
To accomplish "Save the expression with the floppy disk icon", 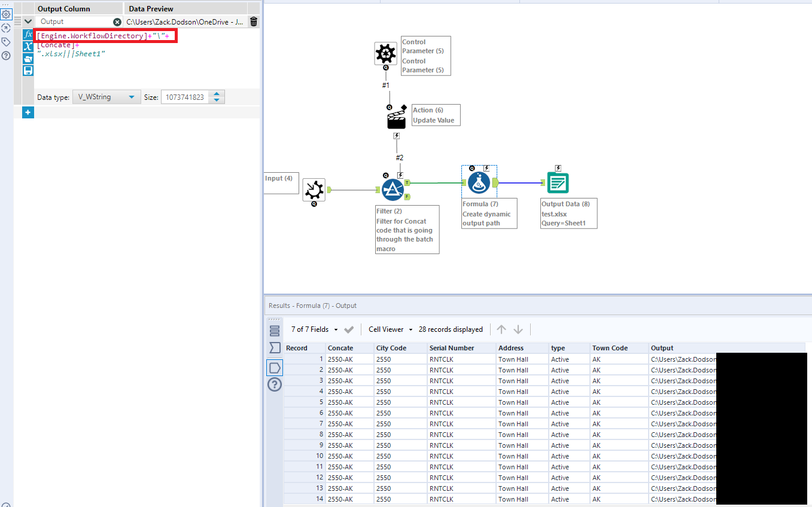I will coord(28,71).
